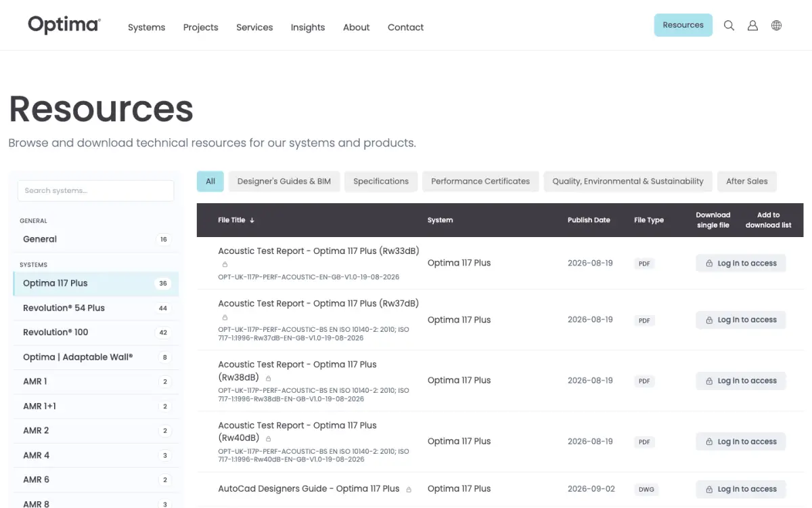Filter by After Sales
Screen dimensions: 812x508
747,182
